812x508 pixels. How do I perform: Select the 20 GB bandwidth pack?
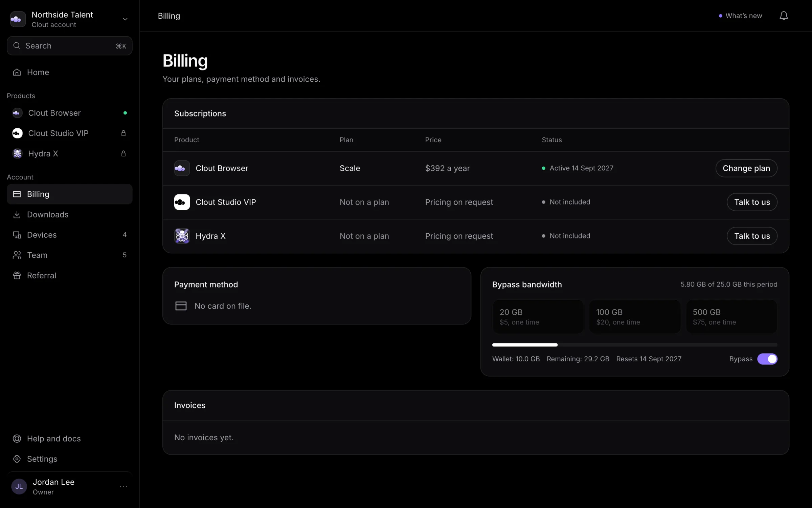point(538,317)
